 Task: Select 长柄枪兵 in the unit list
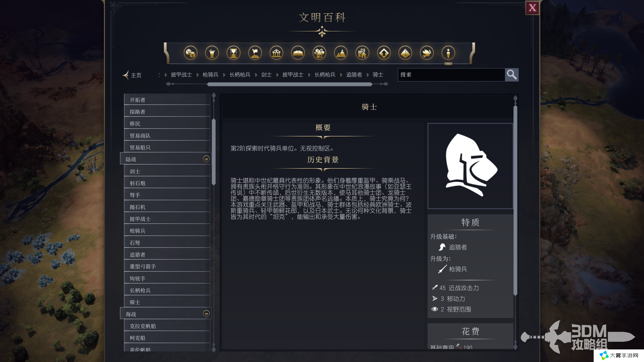point(167,290)
